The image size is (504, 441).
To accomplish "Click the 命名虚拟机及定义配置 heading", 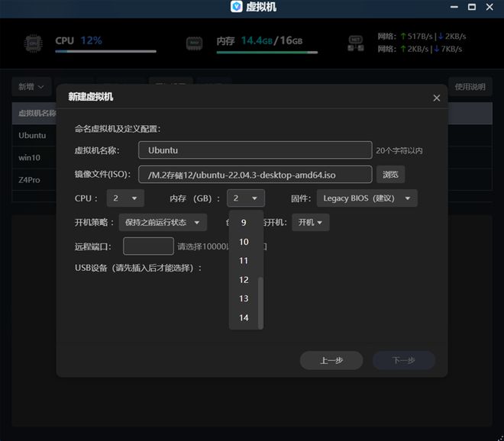I will point(118,129).
